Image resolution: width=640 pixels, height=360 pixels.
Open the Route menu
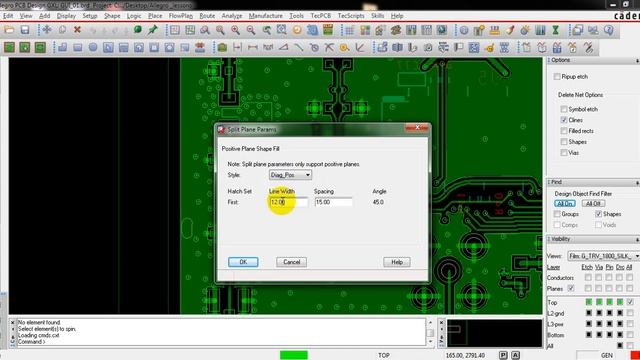(x=207, y=16)
